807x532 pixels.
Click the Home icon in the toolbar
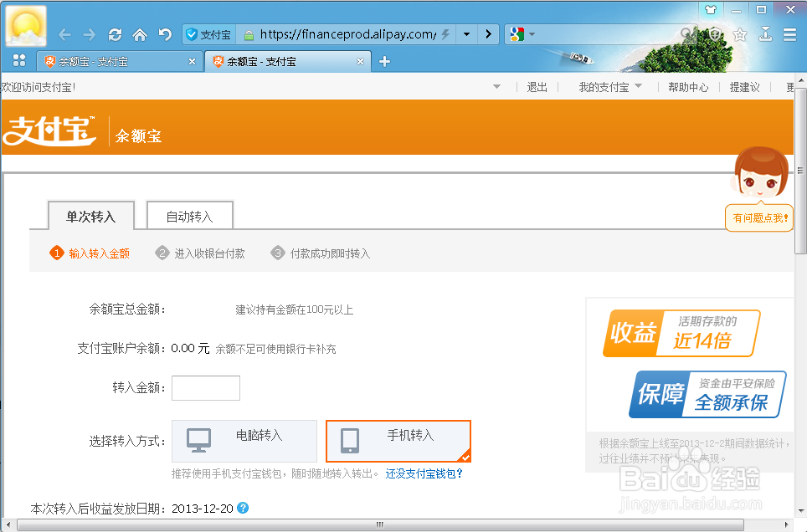click(x=139, y=34)
